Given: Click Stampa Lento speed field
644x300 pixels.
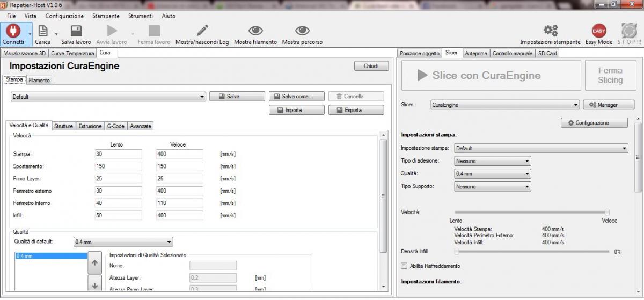Looking at the screenshot, I should [118, 154].
